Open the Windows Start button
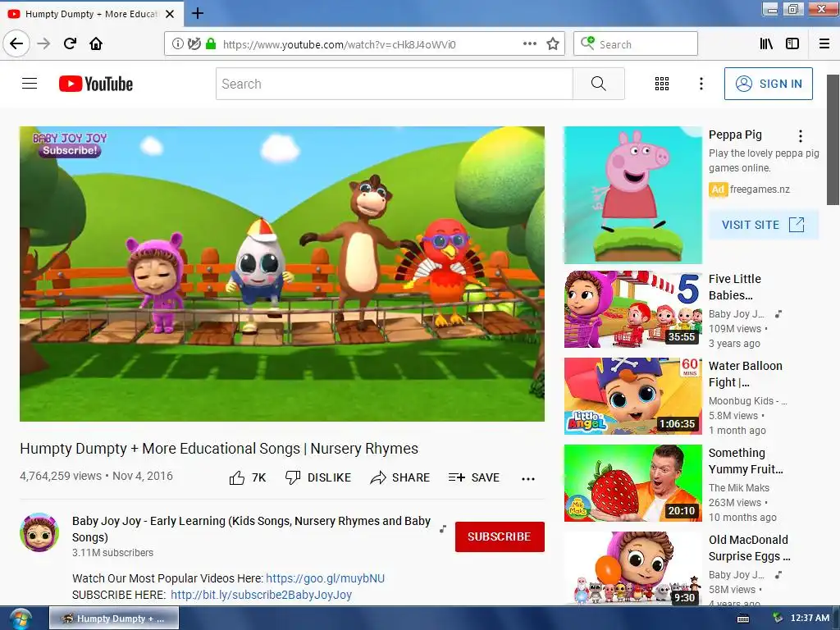The width and height of the screenshot is (840, 630). click(21, 619)
